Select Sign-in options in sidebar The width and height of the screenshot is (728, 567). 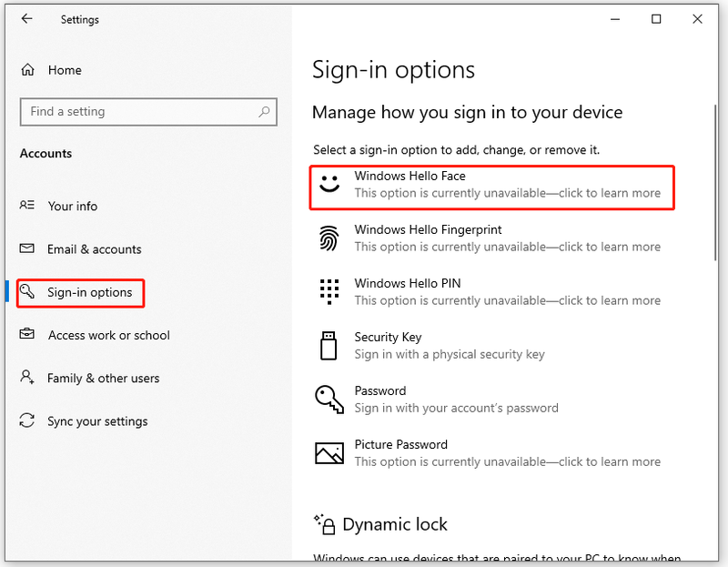click(89, 292)
